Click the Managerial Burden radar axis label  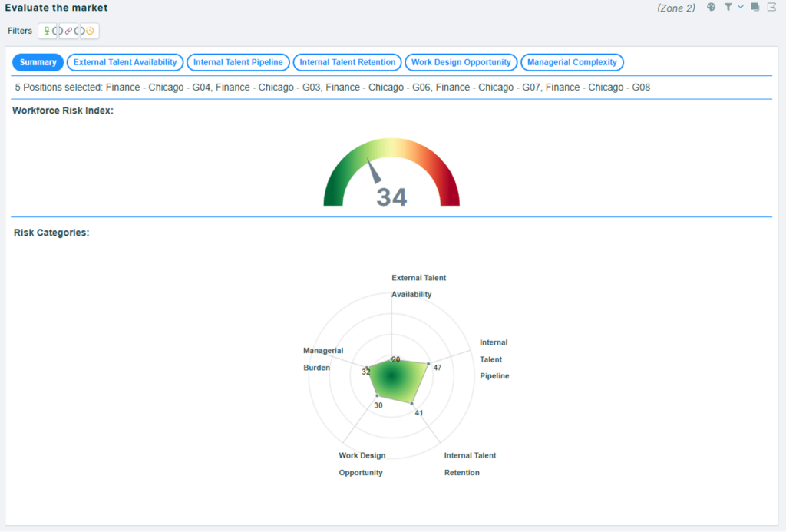(x=323, y=359)
